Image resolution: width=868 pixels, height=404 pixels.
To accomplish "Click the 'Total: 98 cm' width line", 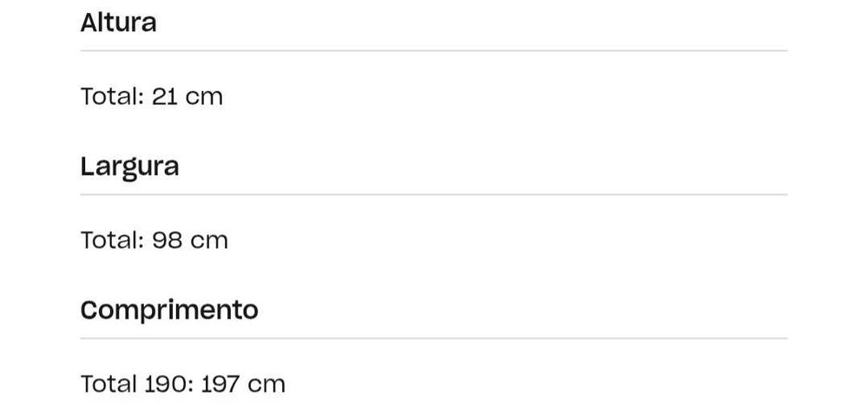I will (155, 240).
